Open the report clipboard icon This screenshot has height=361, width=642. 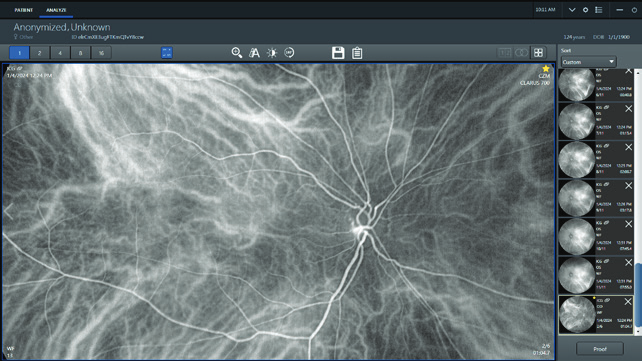[x=357, y=53]
